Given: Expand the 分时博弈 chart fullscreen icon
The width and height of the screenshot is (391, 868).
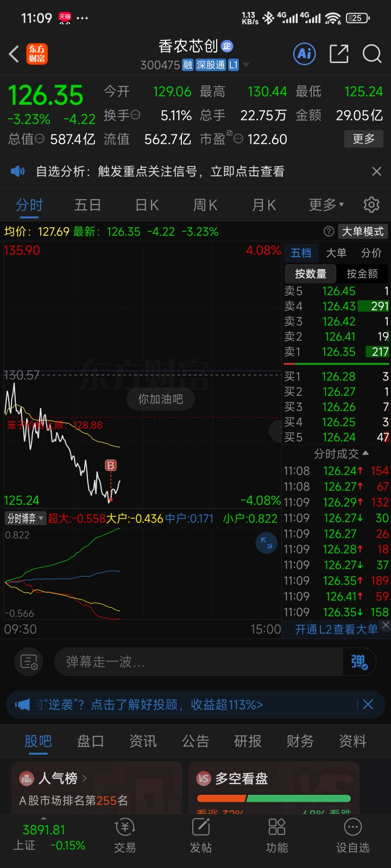Looking at the screenshot, I should click(x=266, y=542).
